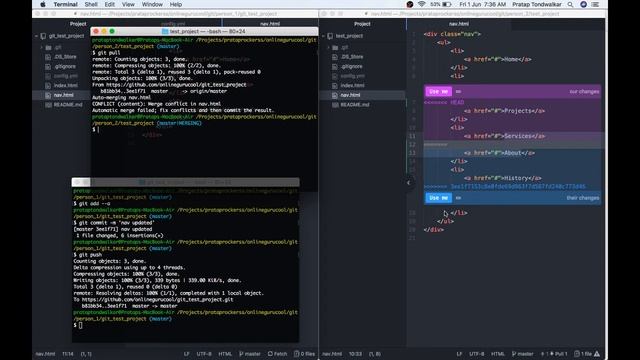
Task: Click cursor position 10:33 in right status bar
Action: 355,354
